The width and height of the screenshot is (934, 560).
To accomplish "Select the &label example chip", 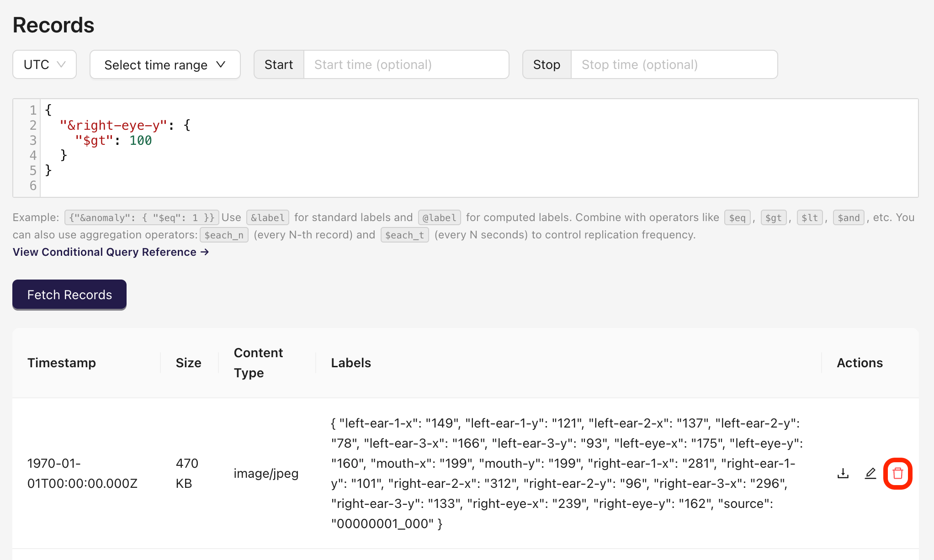I will click(x=267, y=217).
